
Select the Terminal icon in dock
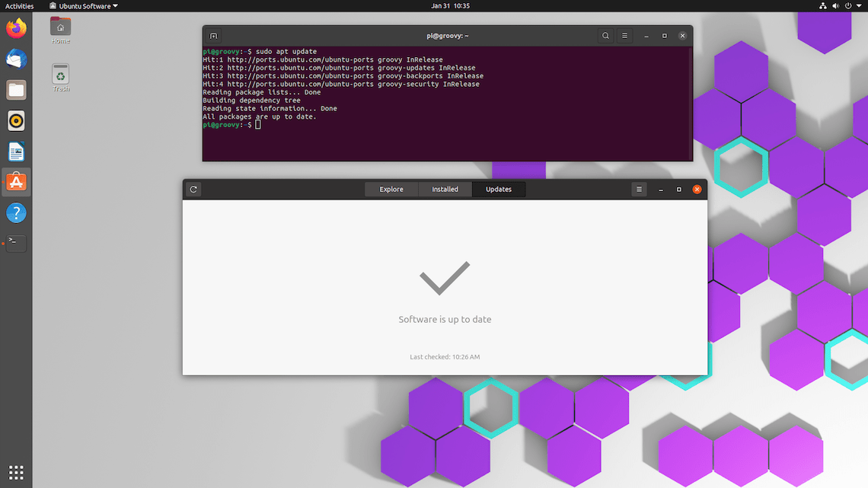16,243
